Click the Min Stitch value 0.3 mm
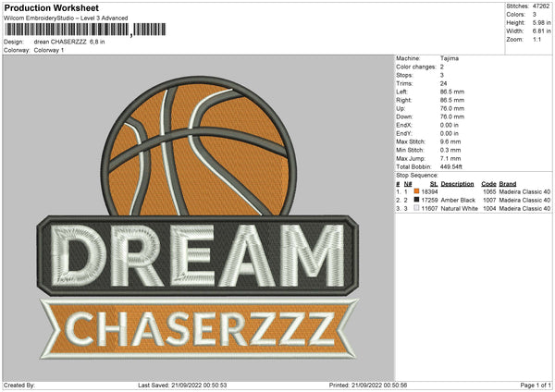The height and width of the screenshot is (392, 555). (x=450, y=150)
